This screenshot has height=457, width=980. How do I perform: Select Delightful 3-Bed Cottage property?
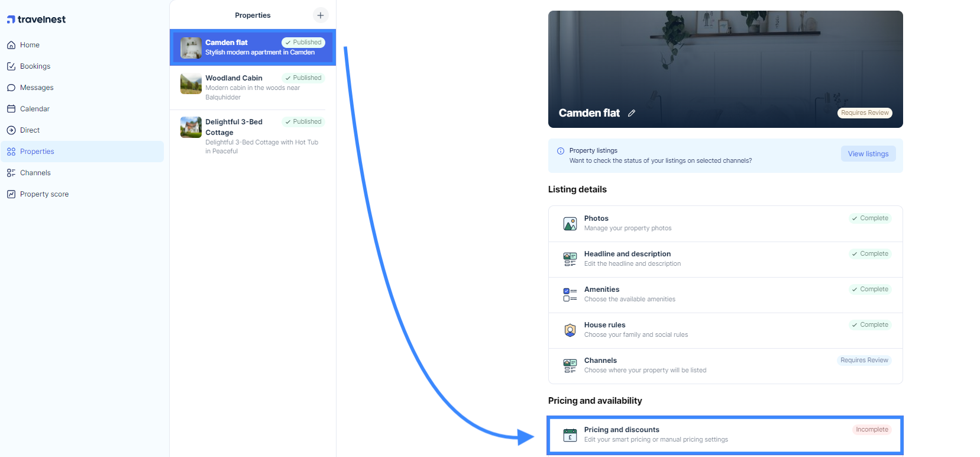click(253, 136)
